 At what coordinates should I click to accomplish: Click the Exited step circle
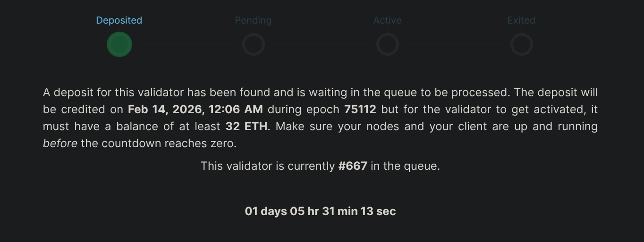[522, 45]
